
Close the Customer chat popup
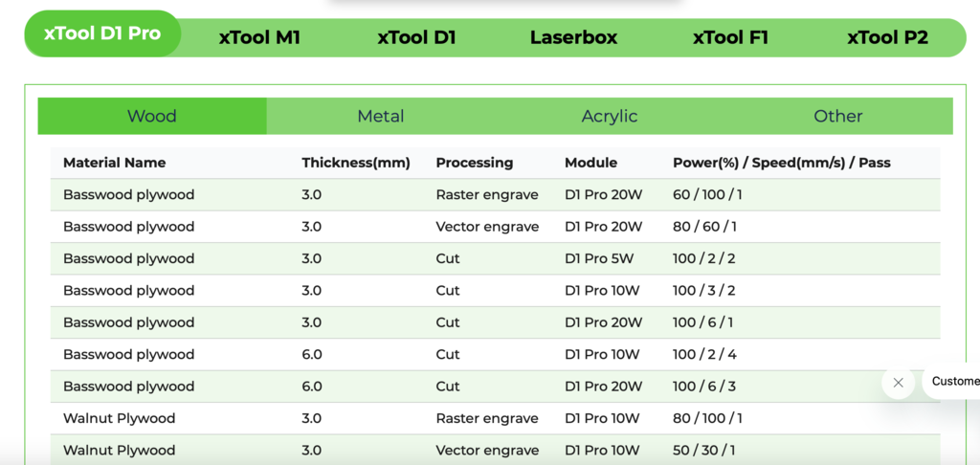[898, 383]
